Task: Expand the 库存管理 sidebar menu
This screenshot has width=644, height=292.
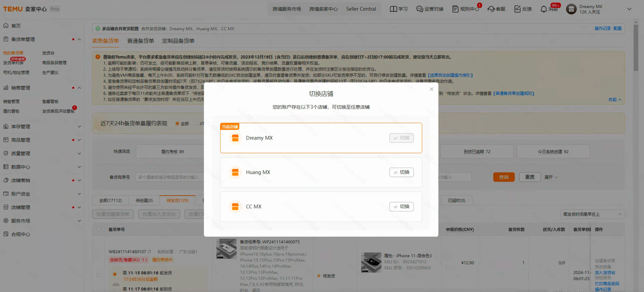Action: pyautogui.click(x=79, y=127)
